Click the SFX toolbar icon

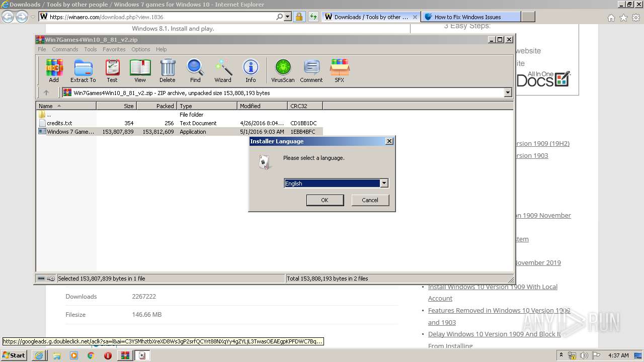tap(340, 70)
